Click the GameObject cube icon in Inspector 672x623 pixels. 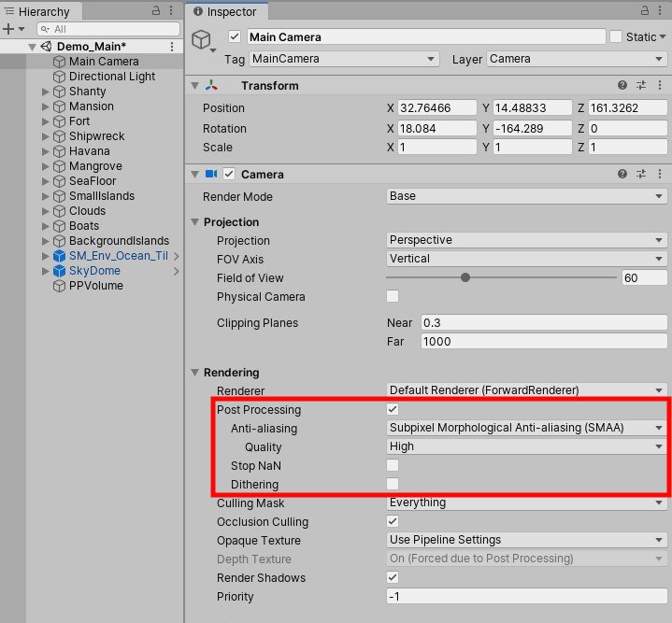[201, 40]
